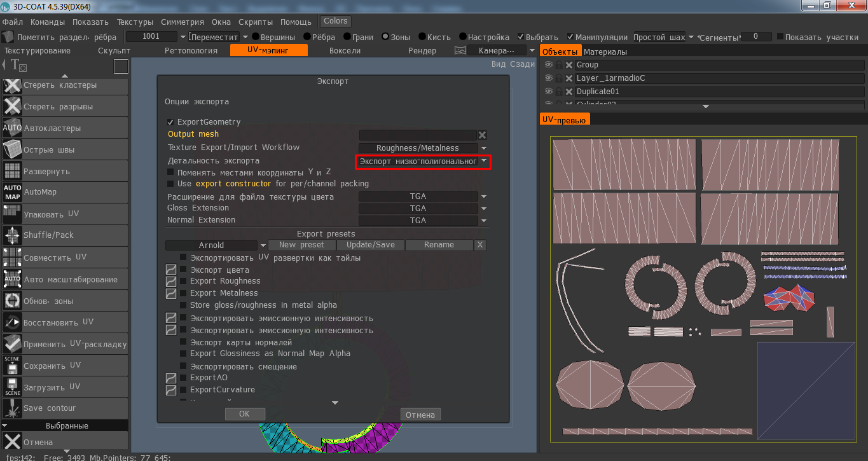The image size is (868, 461).
Task: Click the Save contour icon
Action: pyautogui.click(x=12, y=408)
